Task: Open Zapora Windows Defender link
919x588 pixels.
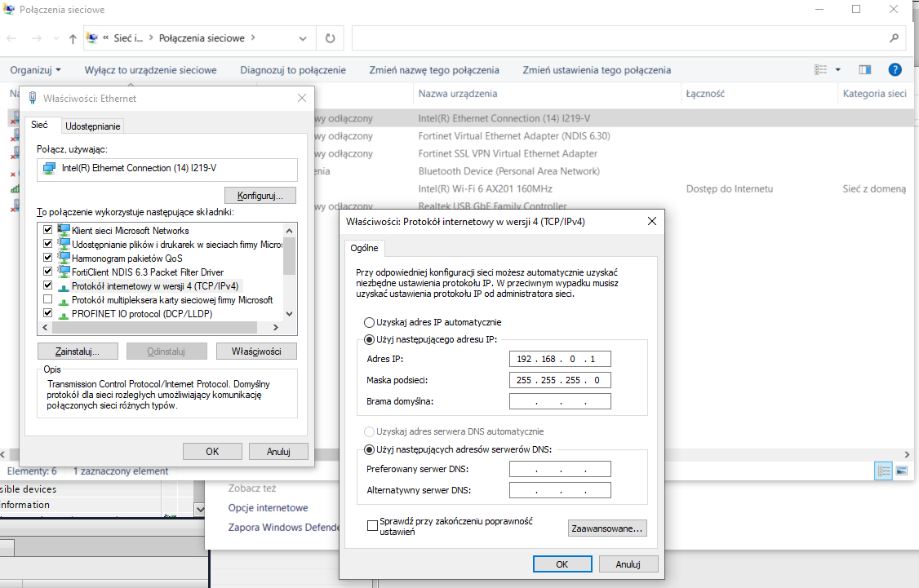Action: (x=284, y=527)
